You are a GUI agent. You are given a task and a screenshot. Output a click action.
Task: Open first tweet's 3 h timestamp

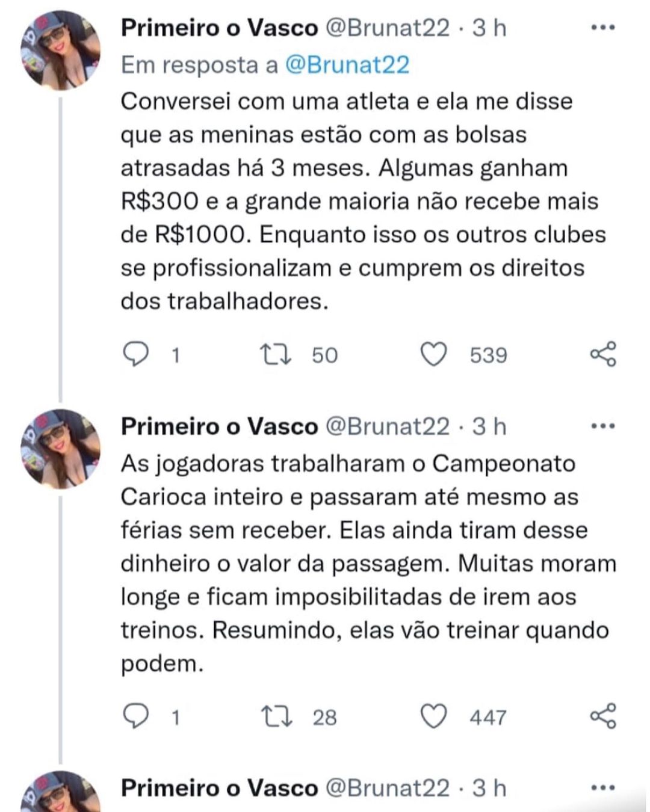click(489, 28)
